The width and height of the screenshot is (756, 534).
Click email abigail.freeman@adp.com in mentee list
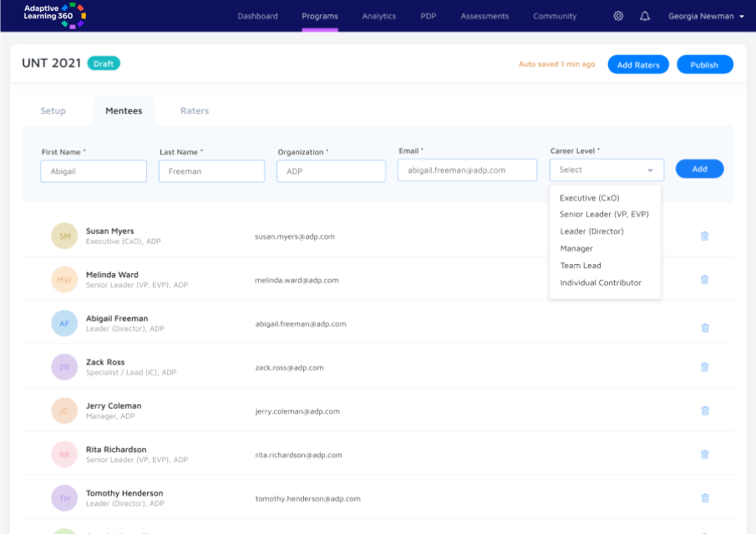click(301, 324)
